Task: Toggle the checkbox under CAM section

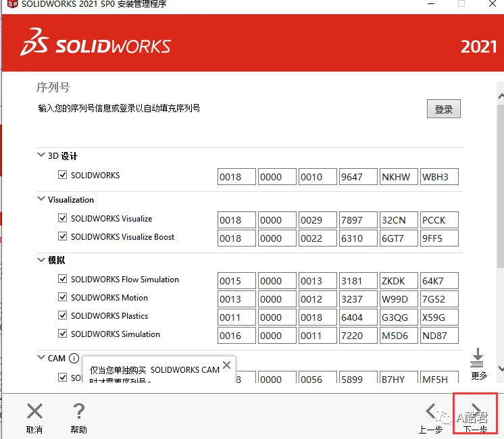Action: [x=62, y=378]
